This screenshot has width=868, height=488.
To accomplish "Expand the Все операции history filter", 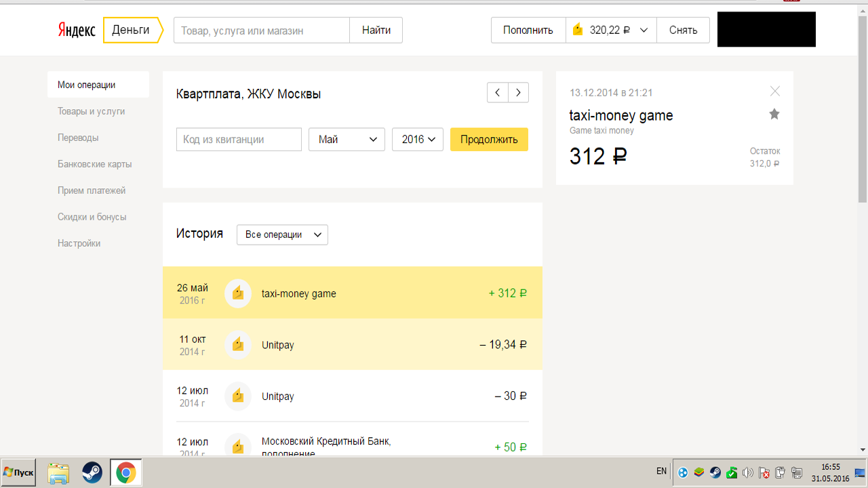I will coord(282,235).
